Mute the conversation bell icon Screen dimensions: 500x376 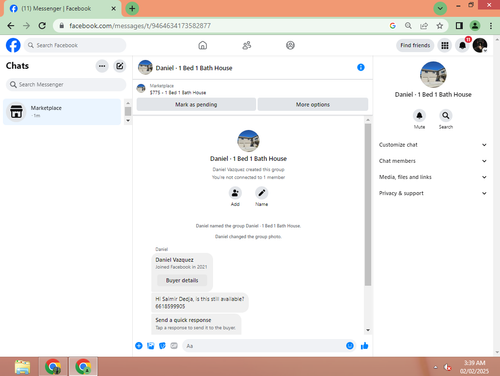[419, 116]
